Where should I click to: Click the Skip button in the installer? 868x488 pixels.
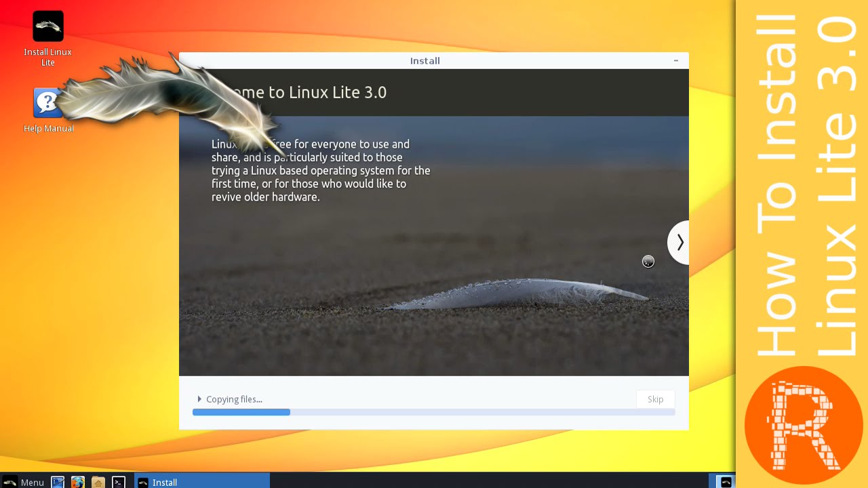click(655, 399)
